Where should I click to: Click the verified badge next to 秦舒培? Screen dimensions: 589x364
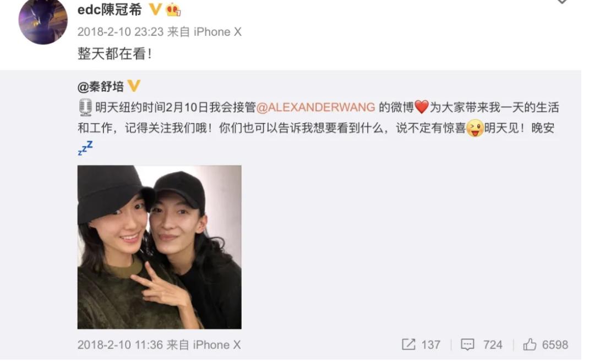[134, 86]
